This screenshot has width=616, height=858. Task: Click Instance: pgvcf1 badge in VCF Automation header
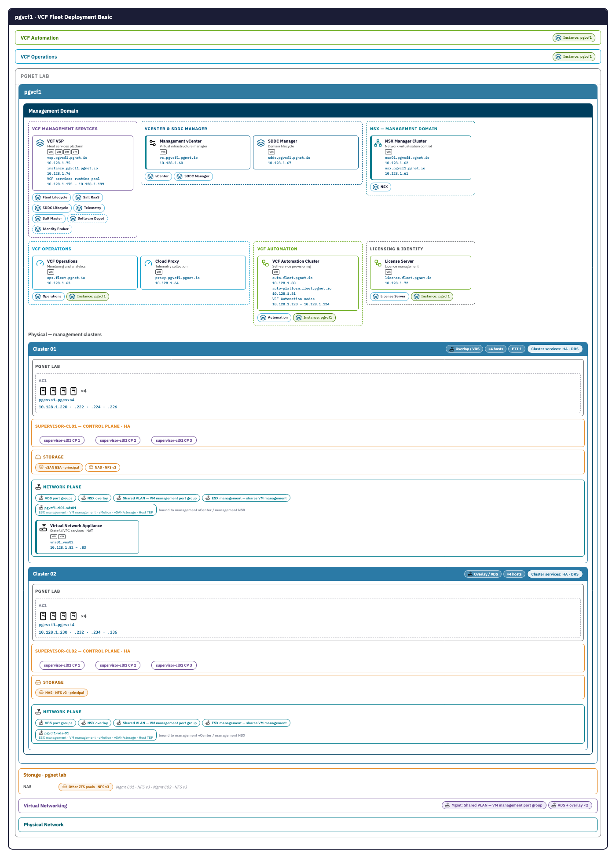(x=574, y=38)
